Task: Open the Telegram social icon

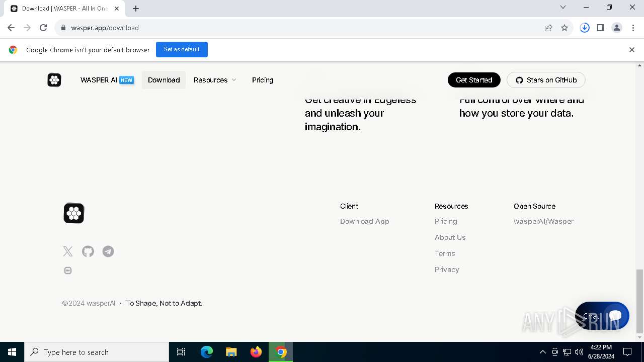Action: point(108,251)
